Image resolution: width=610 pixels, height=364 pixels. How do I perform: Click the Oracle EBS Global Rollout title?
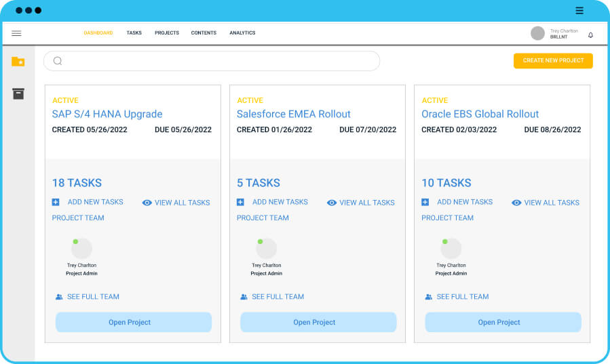pyautogui.click(x=480, y=114)
